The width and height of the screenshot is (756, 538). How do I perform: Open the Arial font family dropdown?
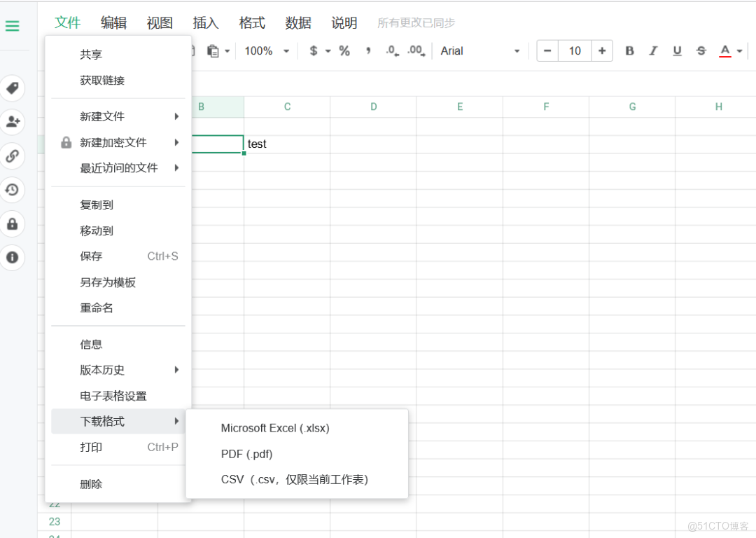(479, 50)
